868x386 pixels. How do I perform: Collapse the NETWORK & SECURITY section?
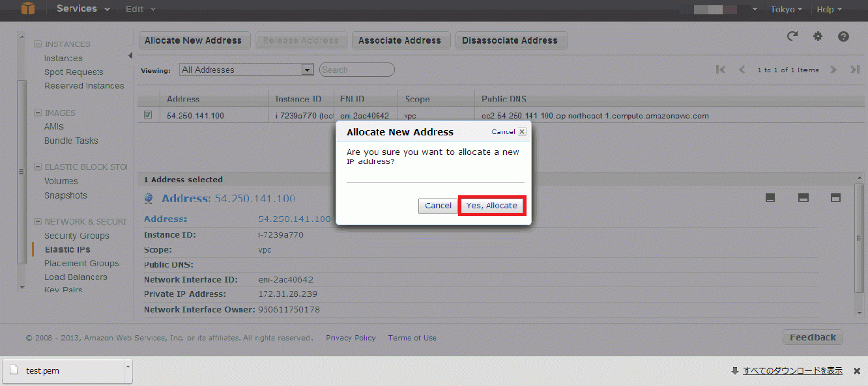tap(38, 221)
